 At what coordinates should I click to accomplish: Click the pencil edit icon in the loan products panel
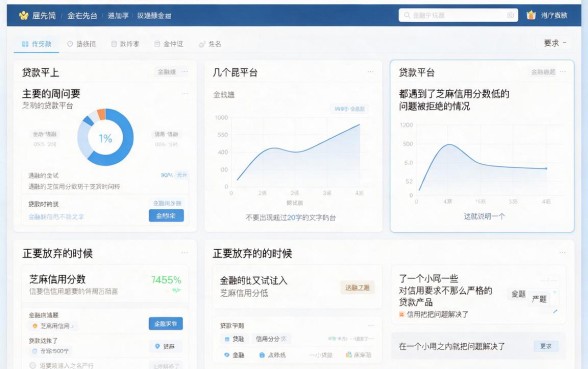tap(555, 311)
